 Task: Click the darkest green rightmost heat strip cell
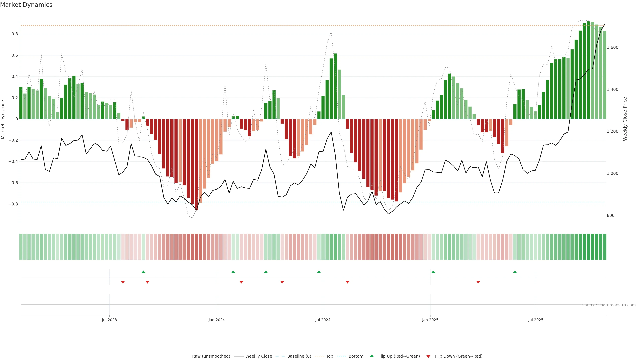[x=604, y=247]
